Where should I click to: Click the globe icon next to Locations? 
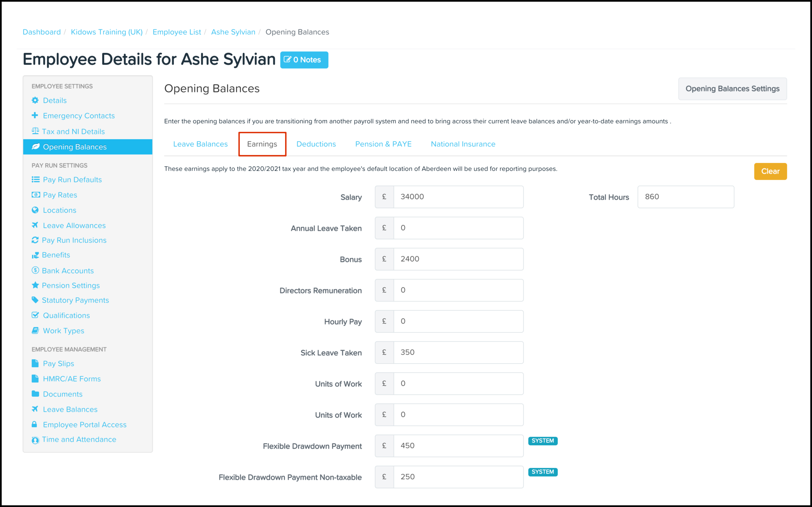35,210
